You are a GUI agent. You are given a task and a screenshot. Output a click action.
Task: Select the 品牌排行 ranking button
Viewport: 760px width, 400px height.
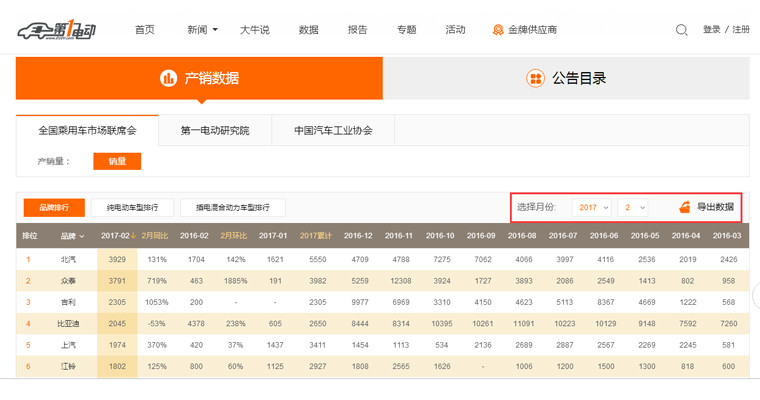pyautogui.click(x=54, y=208)
